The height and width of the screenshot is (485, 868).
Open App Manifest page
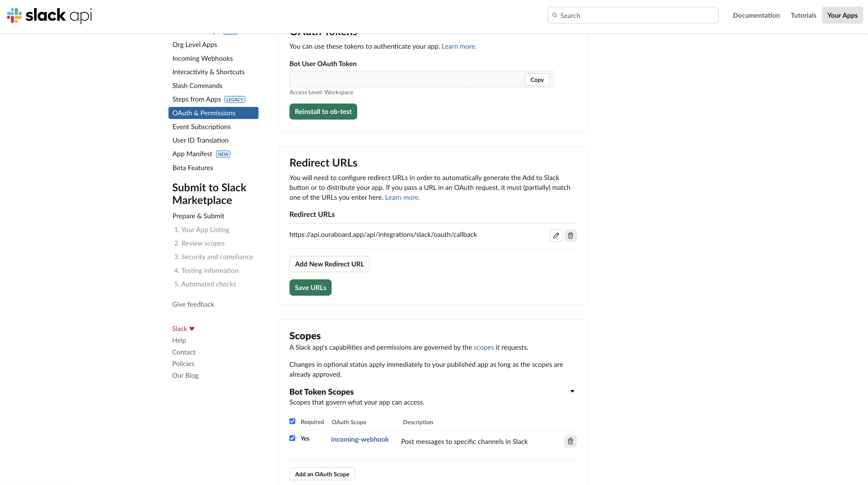point(192,154)
